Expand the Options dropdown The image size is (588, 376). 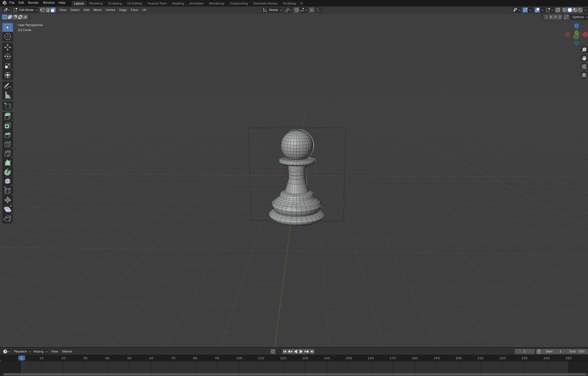pyautogui.click(x=578, y=17)
